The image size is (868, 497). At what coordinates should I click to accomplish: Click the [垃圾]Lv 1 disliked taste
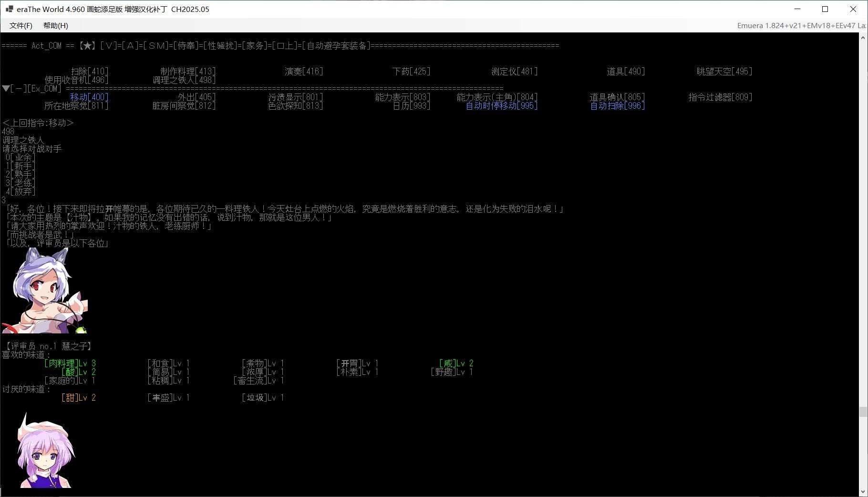(x=263, y=398)
